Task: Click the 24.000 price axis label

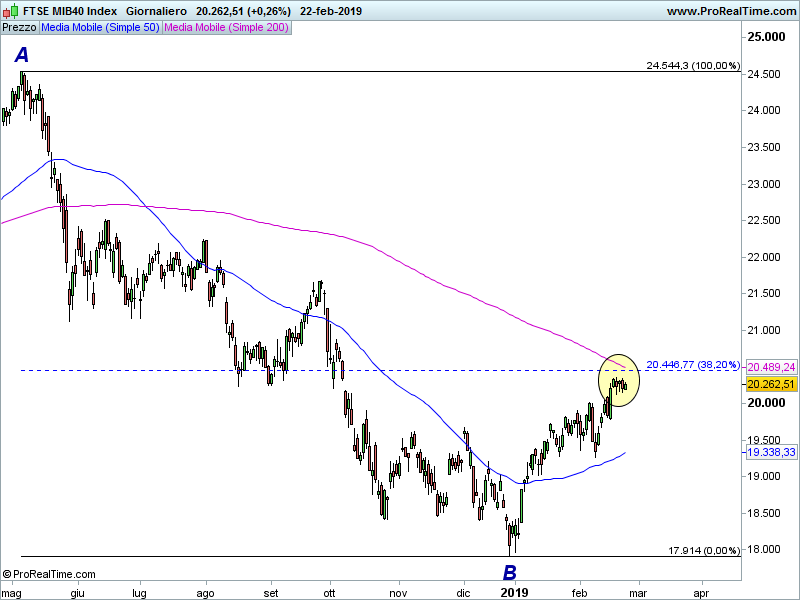Action: point(764,110)
